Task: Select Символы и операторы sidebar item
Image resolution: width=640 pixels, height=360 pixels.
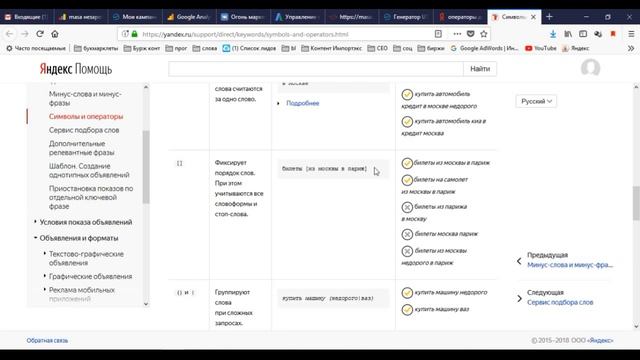Action: tap(86, 116)
